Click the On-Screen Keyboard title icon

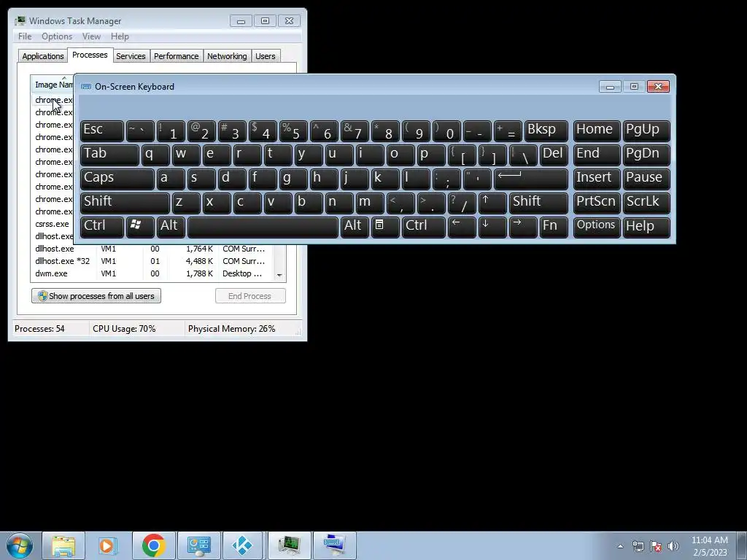(86, 87)
